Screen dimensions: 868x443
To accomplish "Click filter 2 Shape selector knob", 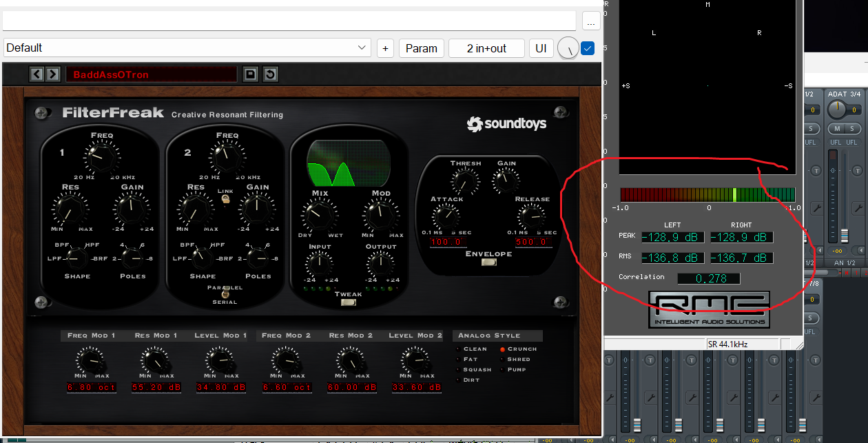I will tap(202, 258).
